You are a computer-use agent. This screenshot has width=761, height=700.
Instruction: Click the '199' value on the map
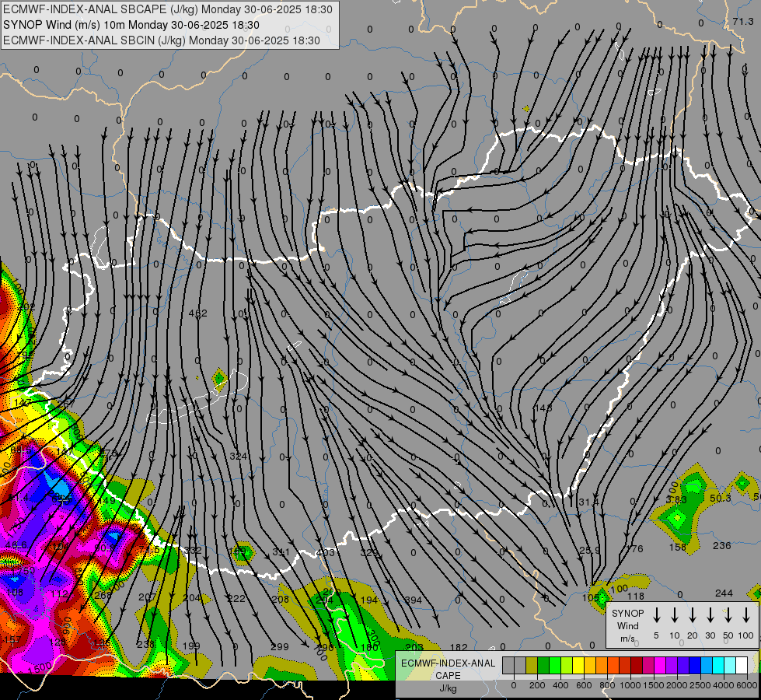pos(191,646)
